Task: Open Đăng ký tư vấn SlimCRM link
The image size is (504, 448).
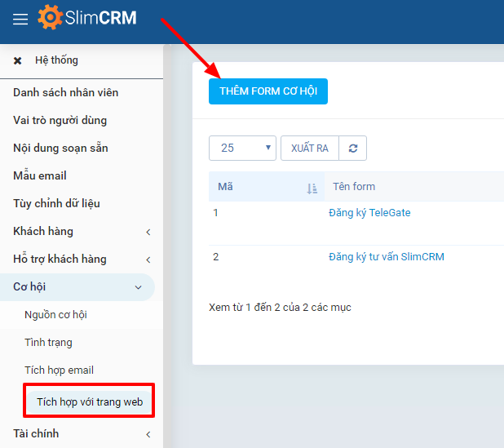Action: (x=387, y=257)
